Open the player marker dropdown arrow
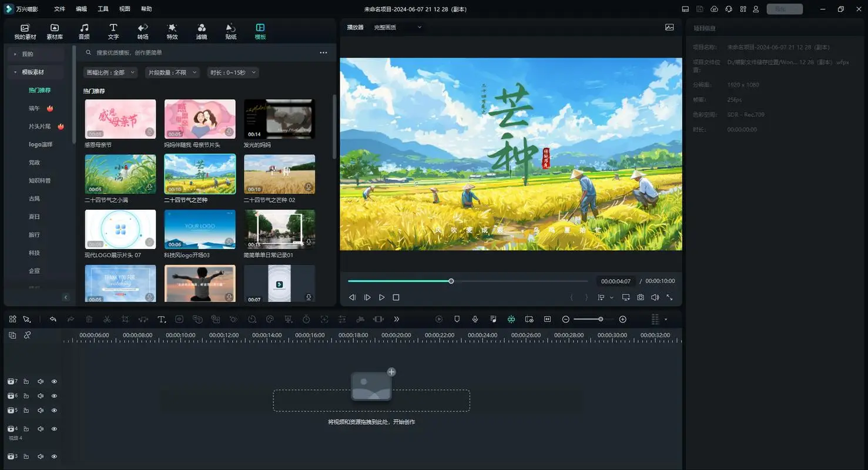This screenshot has width=868, height=470. coord(612,297)
